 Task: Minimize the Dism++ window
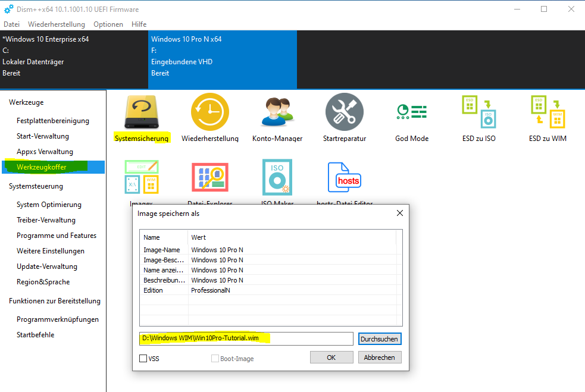pos(517,9)
